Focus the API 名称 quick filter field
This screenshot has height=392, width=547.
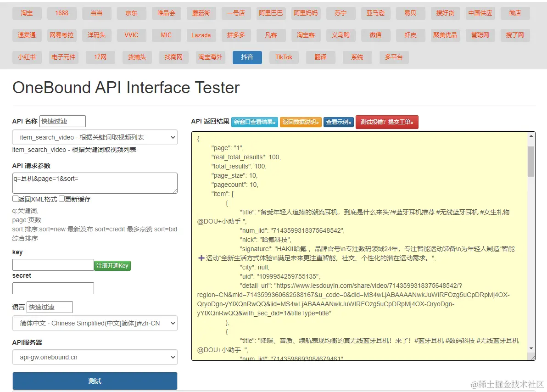[62, 121]
